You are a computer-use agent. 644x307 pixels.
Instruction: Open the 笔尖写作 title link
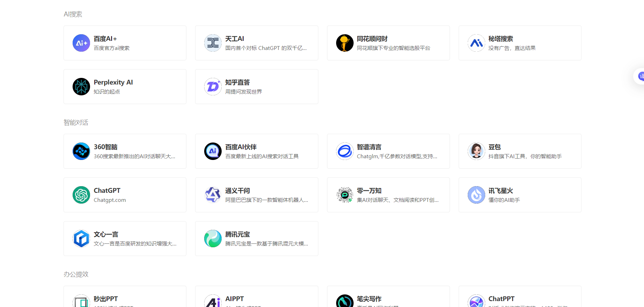(x=369, y=299)
